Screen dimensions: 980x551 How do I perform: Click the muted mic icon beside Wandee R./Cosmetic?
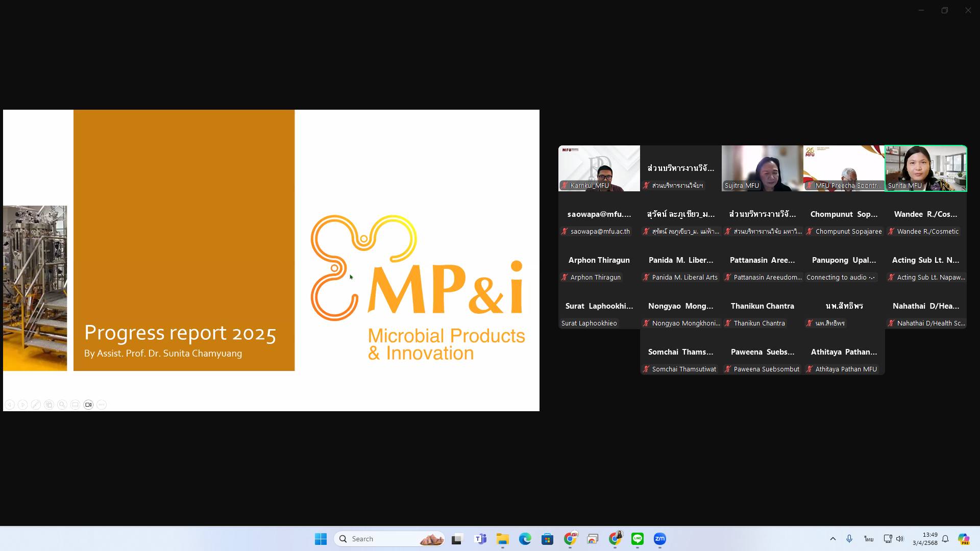pyautogui.click(x=891, y=232)
